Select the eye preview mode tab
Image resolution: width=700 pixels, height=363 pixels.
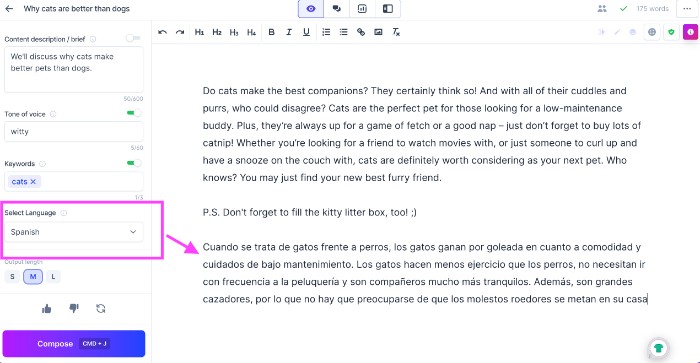coord(311,8)
